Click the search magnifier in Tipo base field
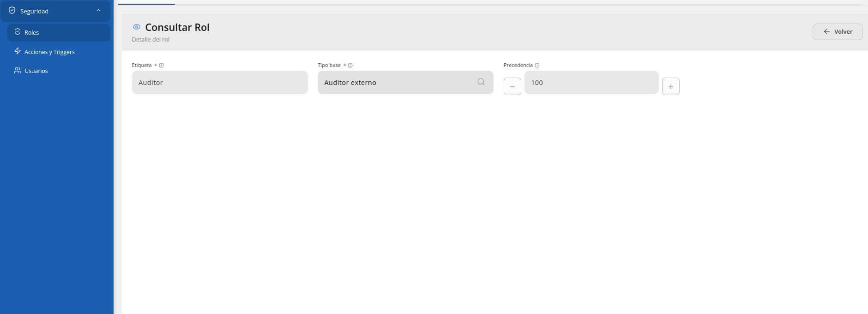Image resolution: width=868 pixels, height=314 pixels. 481,82
